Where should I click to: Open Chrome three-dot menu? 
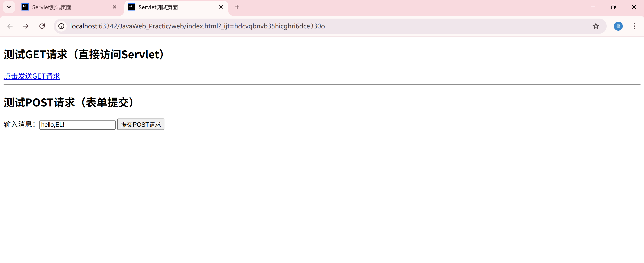click(x=634, y=26)
